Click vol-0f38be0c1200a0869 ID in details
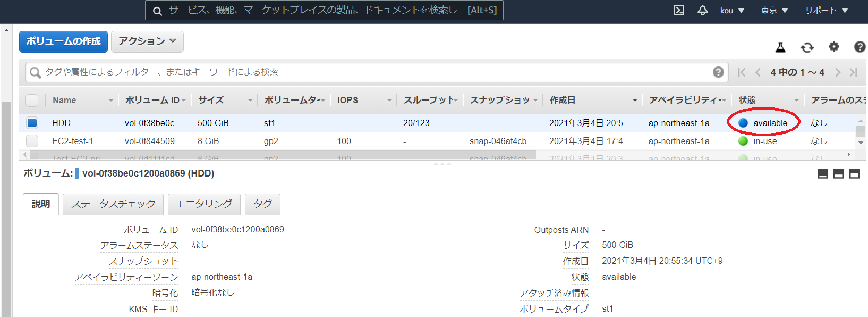Viewport: 868px width, 317px height. coord(237,229)
